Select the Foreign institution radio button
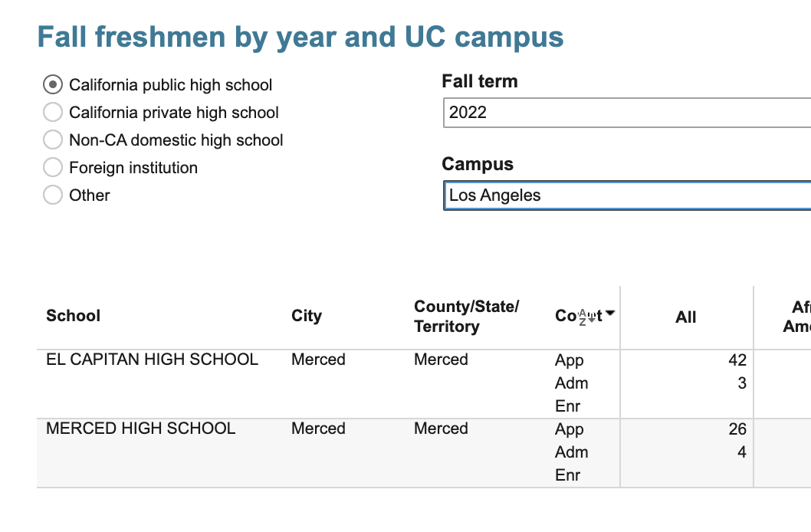This screenshot has height=532, width=811. click(53, 168)
